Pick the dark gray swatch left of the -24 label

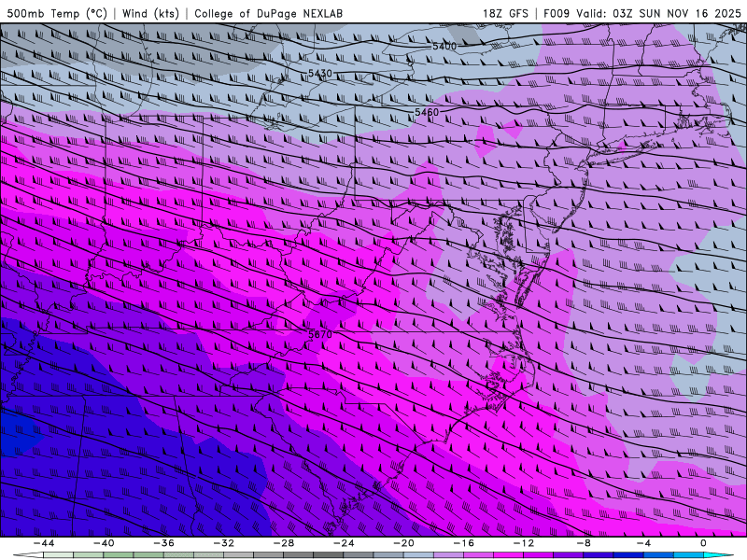(x=329, y=554)
